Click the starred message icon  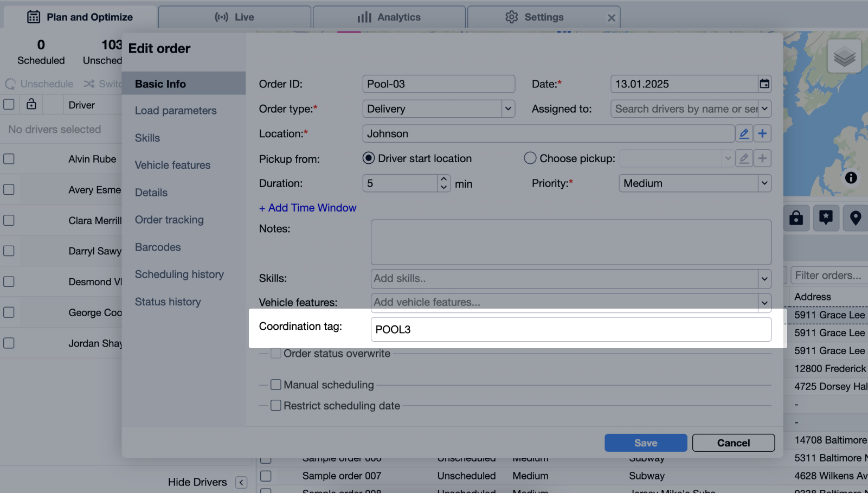click(826, 219)
